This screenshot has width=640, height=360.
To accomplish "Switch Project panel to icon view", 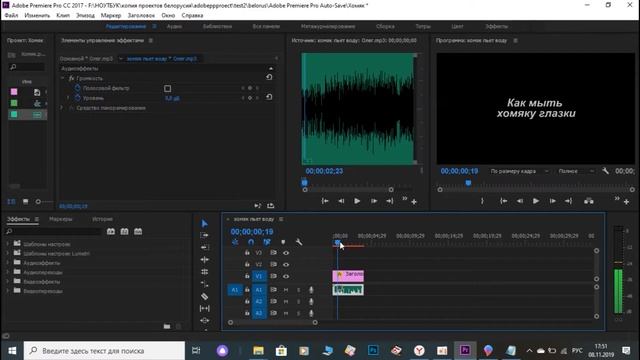I will click(x=25, y=202).
